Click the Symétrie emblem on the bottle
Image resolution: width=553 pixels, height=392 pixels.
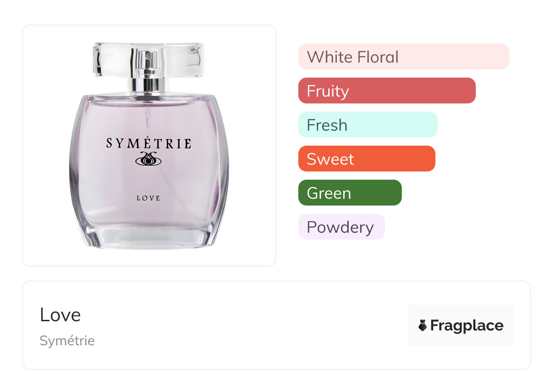(148, 159)
